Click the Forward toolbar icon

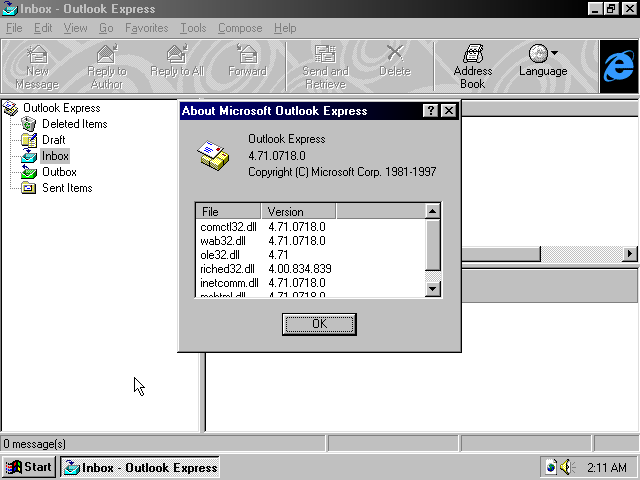[x=247, y=55]
